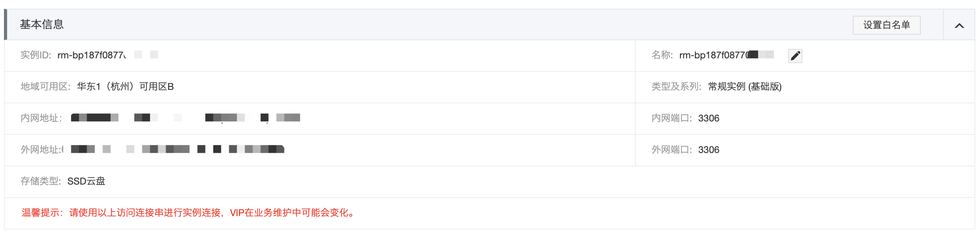Image resolution: width=980 pixels, height=235 pixels.
Task: Click the 基本信息 panel header title
Action: coord(42,24)
